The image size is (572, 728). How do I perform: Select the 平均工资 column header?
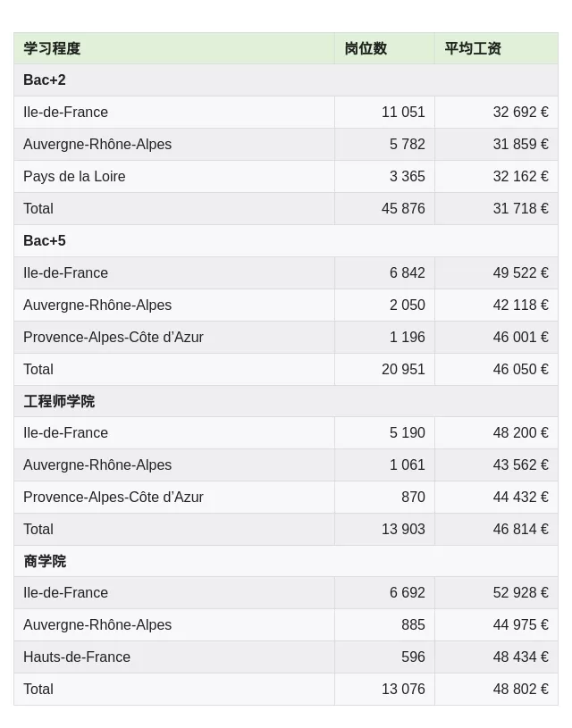(x=473, y=48)
